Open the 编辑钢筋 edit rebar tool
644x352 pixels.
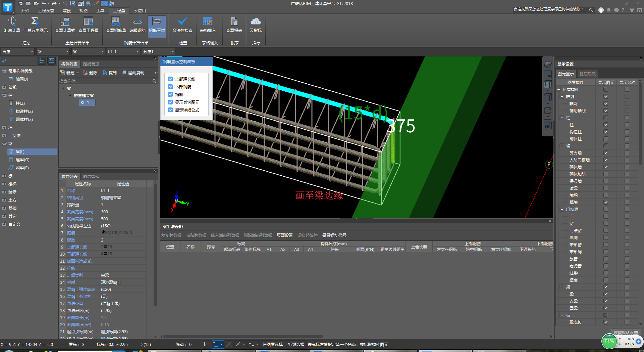pos(137,25)
